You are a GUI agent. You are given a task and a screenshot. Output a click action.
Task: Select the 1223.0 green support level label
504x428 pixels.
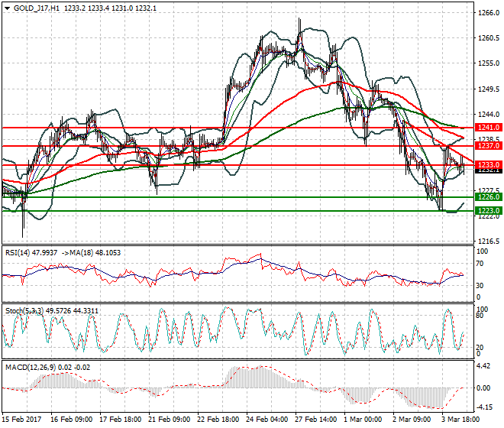[x=489, y=211]
